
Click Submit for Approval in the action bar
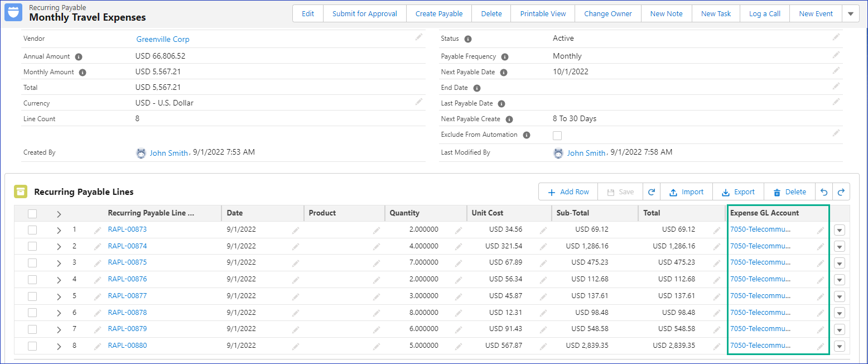[x=365, y=14]
